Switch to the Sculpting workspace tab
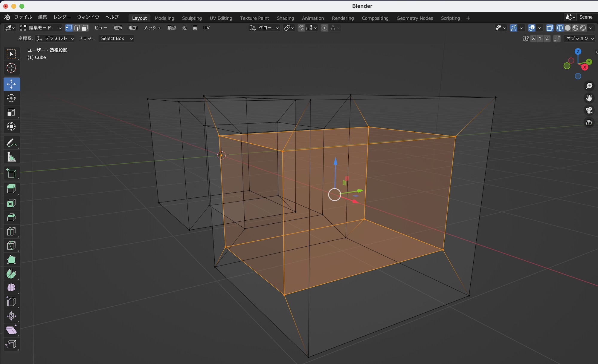This screenshot has height=364, width=598. pyautogui.click(x=192, y=18)
